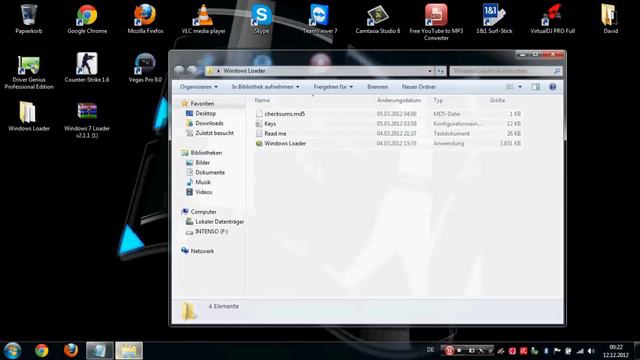This screenshot has width=640, height=360.
Task: Open the view options dropdown arrow
Action: (x=520, y=87)
